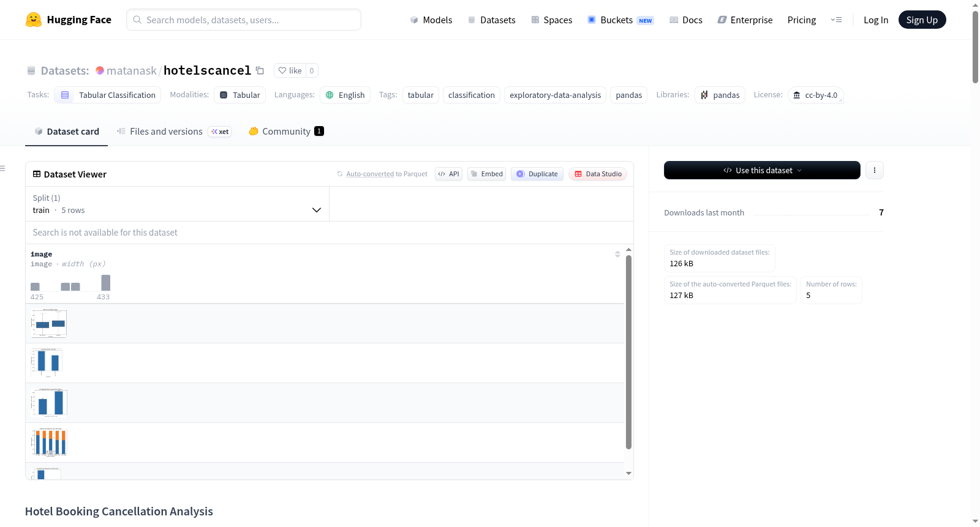Image resolution: width=980 pixels, height=527 pixels.
Task: Click the datasets stack icon beside Datasets:
Action: pos(31,70)
